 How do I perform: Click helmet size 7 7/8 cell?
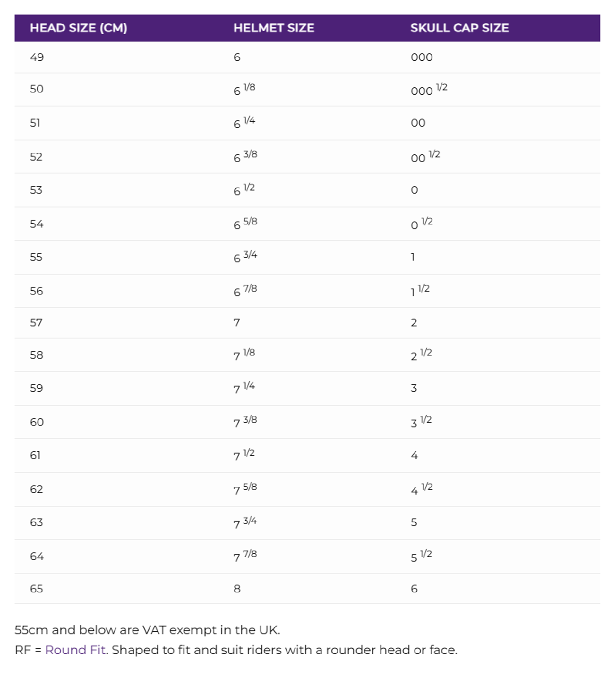pos(245,557)
